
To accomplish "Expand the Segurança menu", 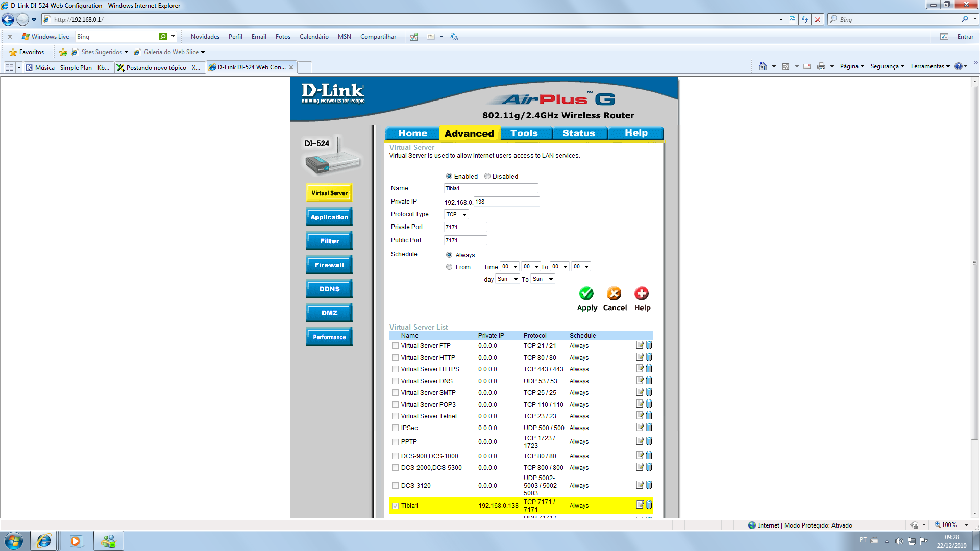I will tap(887, 66).
